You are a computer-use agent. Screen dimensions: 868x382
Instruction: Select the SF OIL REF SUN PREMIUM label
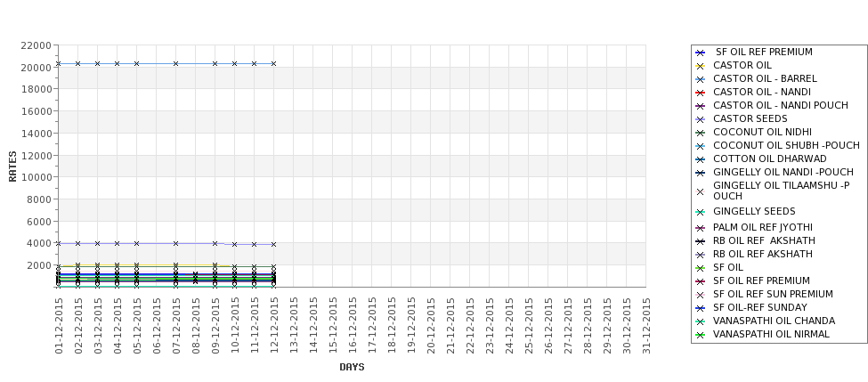773,294
